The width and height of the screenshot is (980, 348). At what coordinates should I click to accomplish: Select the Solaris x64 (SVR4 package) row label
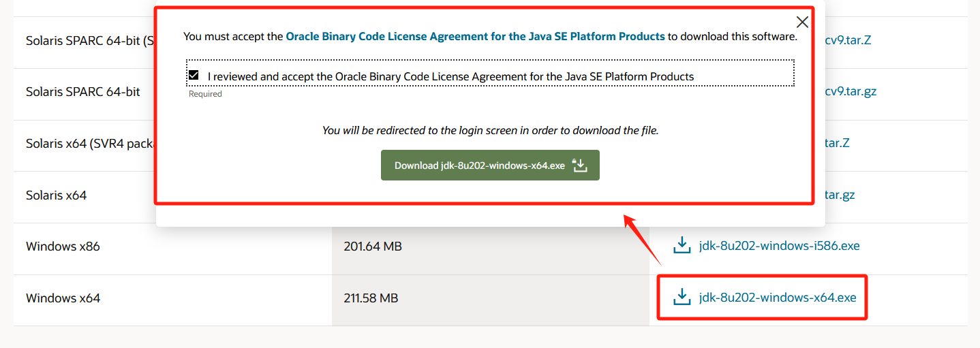tap(91, 144)
